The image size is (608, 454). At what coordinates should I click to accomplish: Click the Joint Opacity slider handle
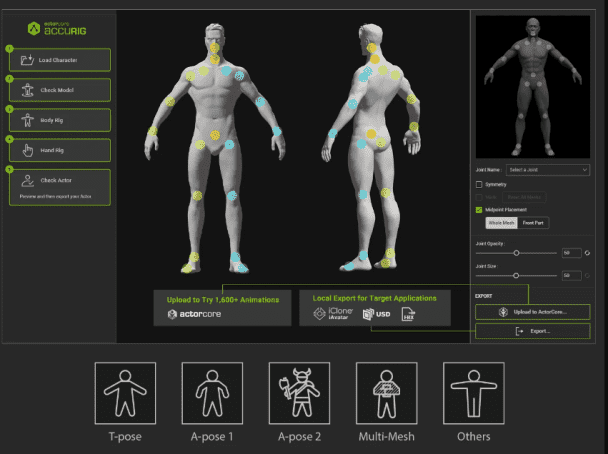tap(516, 253)
